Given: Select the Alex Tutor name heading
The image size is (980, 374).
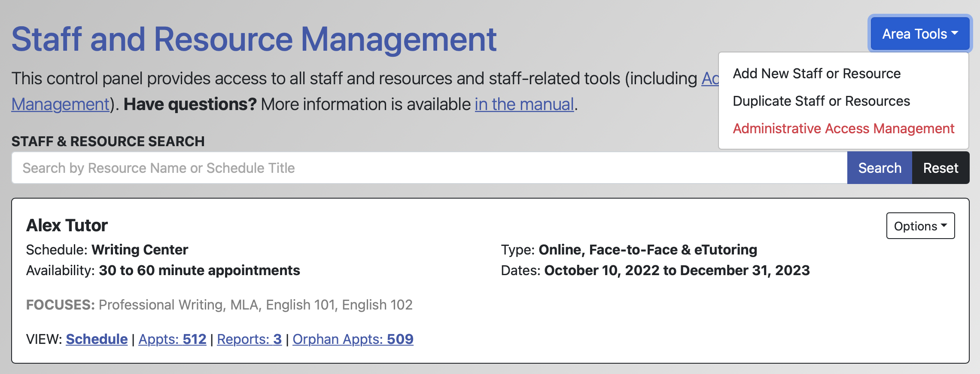Looking at the screenshot, I should [67, 225].
